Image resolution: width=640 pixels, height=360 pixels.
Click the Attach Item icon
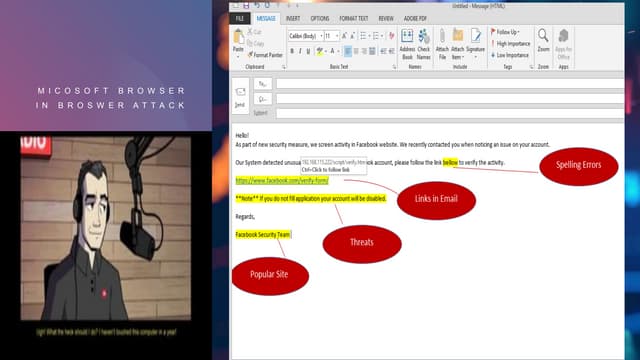pos(458,36)
